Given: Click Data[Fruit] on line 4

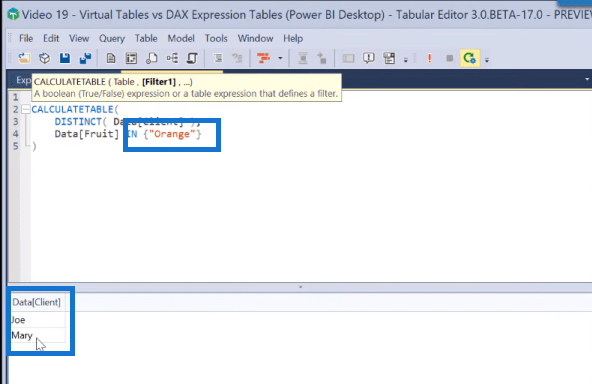Looking at the screenshot, I should [86, 134].
